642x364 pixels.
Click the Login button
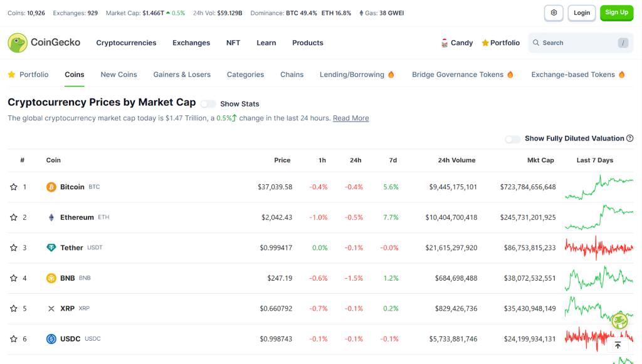[x=581, y=13]
